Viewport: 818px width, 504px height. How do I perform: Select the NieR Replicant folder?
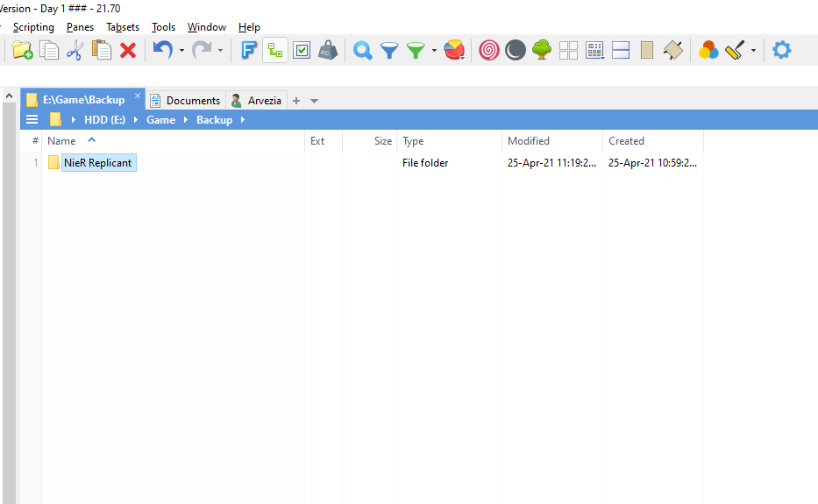pyautogui.click(x=98, y=163)
